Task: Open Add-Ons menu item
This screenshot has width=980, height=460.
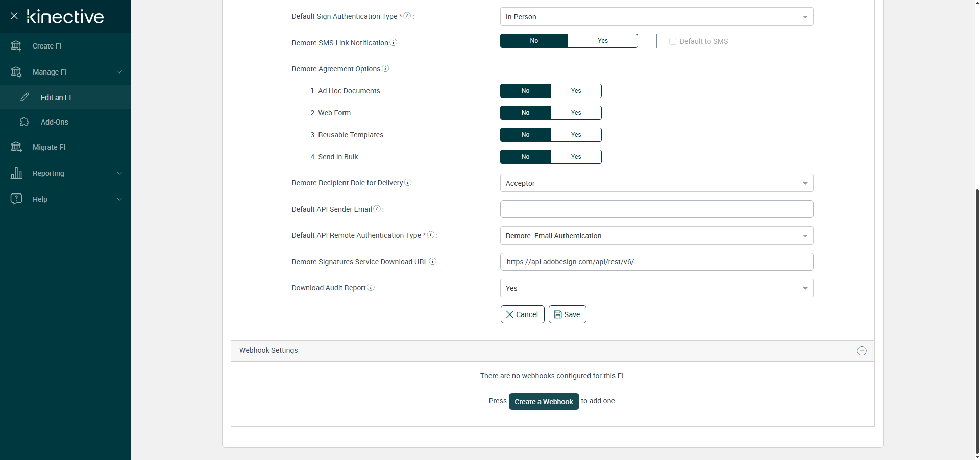Action: [x=65, y=122]
